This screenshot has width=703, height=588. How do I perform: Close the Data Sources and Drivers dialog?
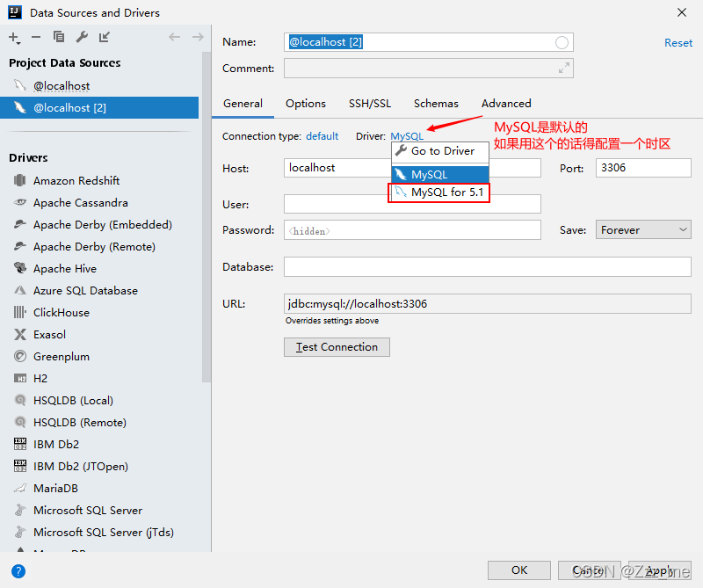pyautogui.click(x=682, y=12)
